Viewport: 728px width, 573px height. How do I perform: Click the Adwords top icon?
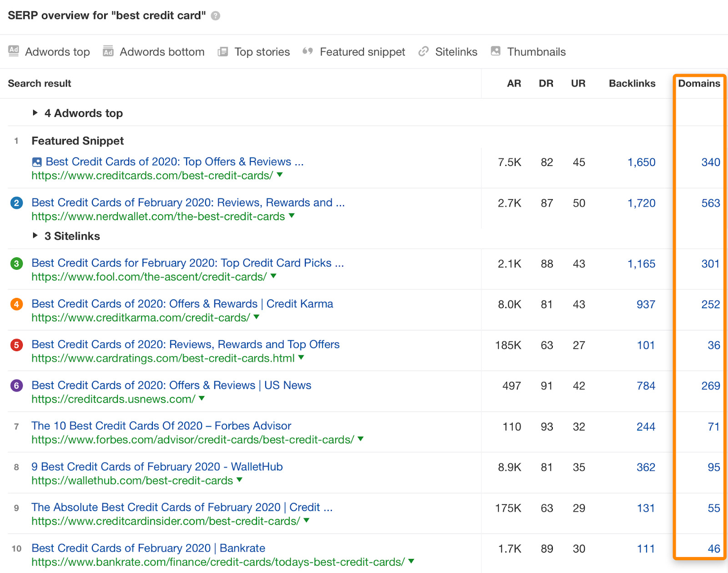click(x=14, y=51)
